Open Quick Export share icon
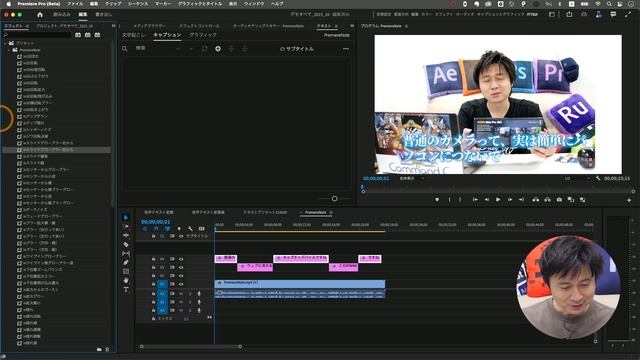 coord(569,14)
